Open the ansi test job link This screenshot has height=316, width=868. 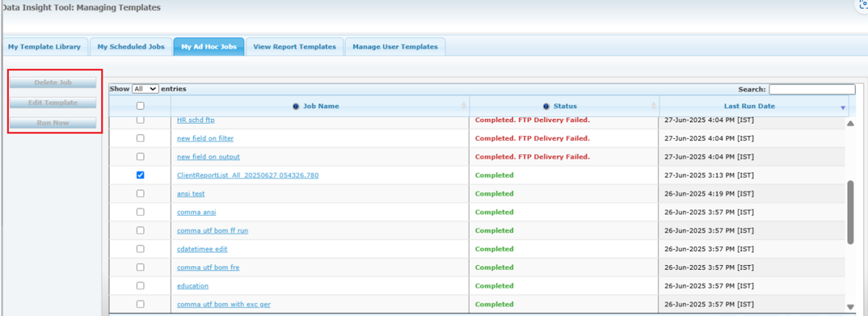click(191, 194)
